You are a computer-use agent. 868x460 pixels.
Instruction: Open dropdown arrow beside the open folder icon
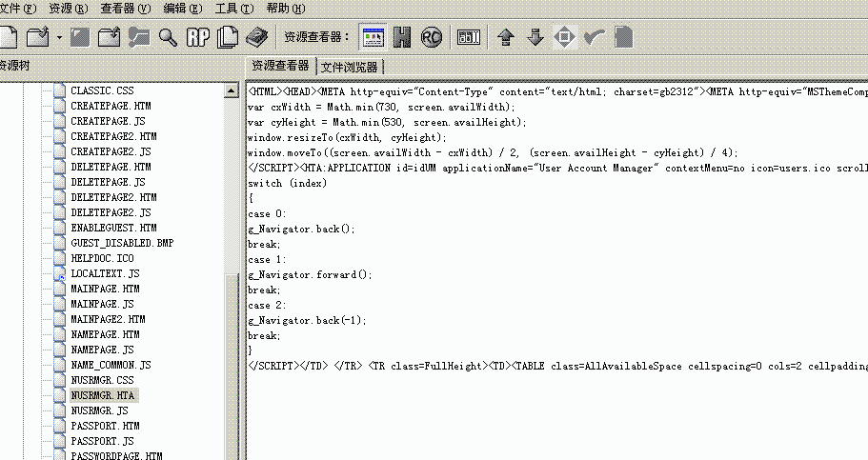(59, 37)
